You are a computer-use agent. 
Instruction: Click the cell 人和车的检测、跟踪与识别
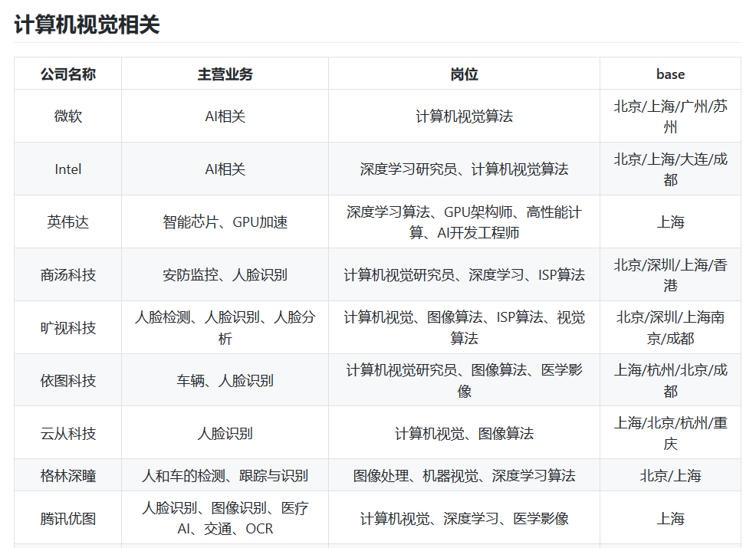tap(225, 476)
